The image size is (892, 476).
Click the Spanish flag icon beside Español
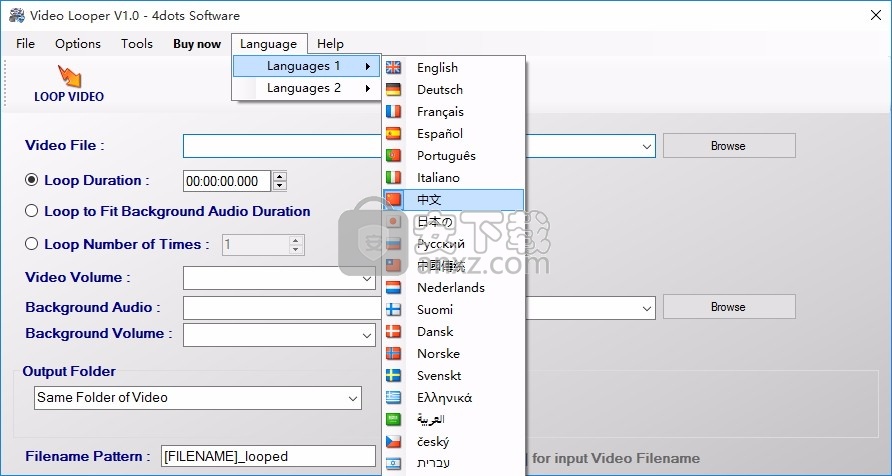(393, 134)
